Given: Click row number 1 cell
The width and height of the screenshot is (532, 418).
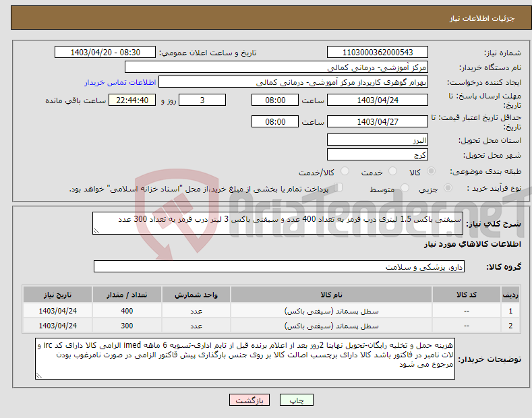Looking at the screenshot, I should click(510, 311).
